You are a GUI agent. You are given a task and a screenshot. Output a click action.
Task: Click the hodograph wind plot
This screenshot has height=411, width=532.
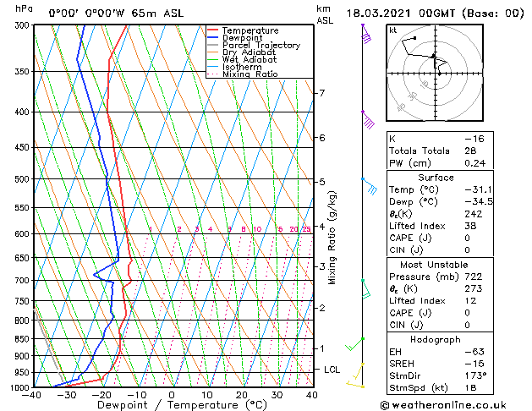point(435,73)
